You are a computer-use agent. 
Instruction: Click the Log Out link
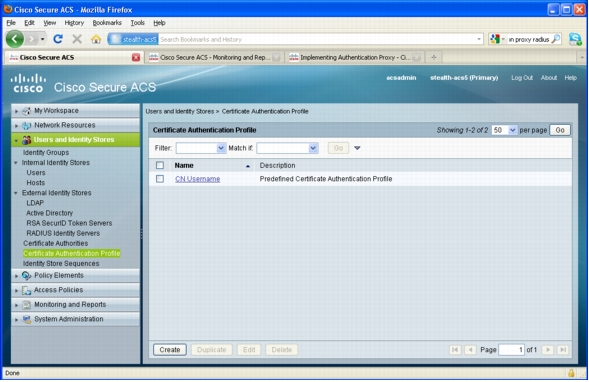pos(522,78)
